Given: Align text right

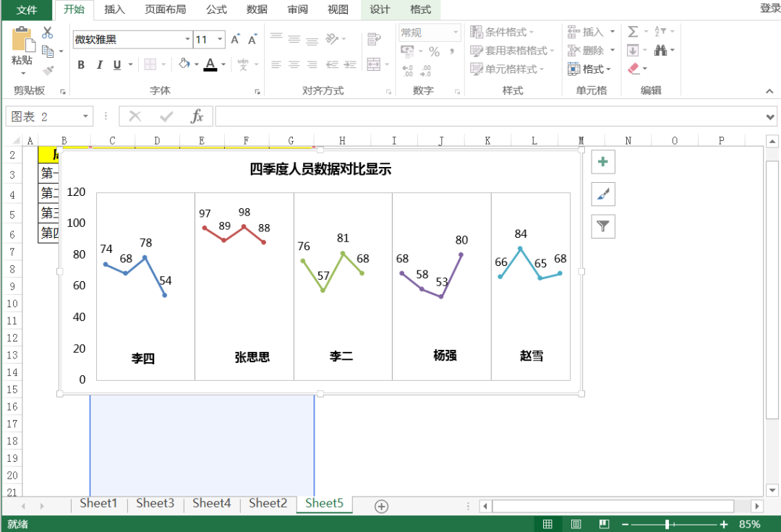Looking at the screenshot, I should coord(312,64).
